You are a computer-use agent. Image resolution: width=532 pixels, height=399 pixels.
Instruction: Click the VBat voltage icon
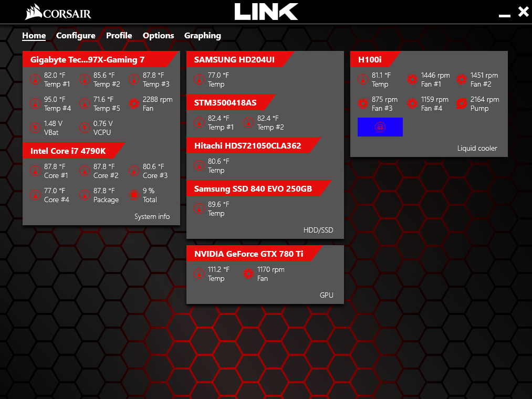(x=35, y=128)
